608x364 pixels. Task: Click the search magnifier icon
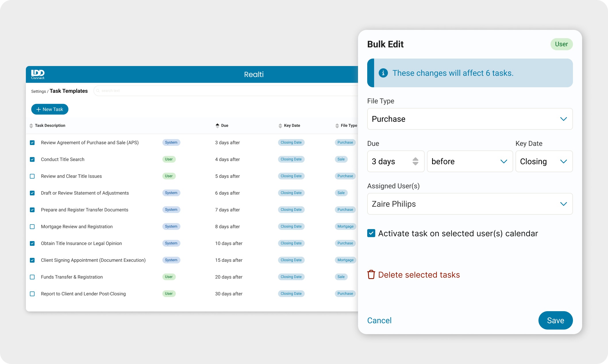(98, 91)
